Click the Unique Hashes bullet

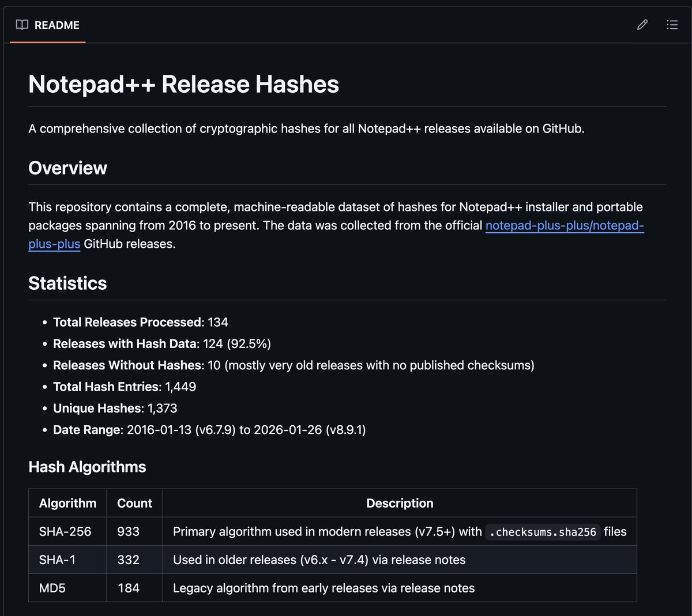coord(115,408)
